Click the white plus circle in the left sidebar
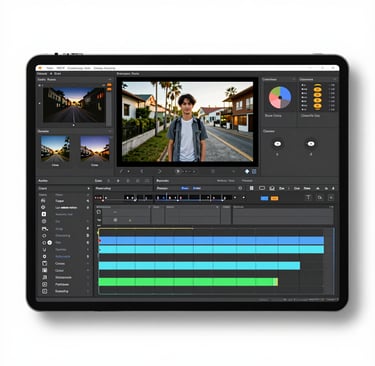 (50, 243)
